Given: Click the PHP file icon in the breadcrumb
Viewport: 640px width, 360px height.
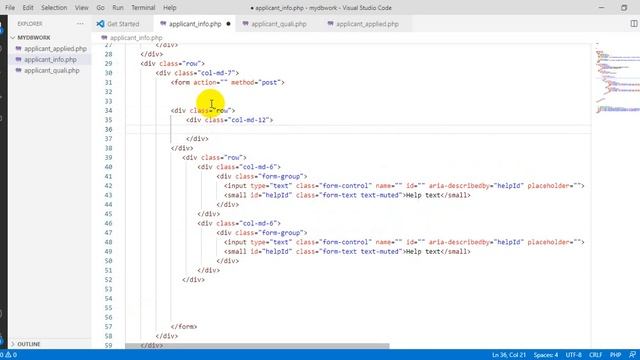Looking at the screenshot, I should pos(104,38).
